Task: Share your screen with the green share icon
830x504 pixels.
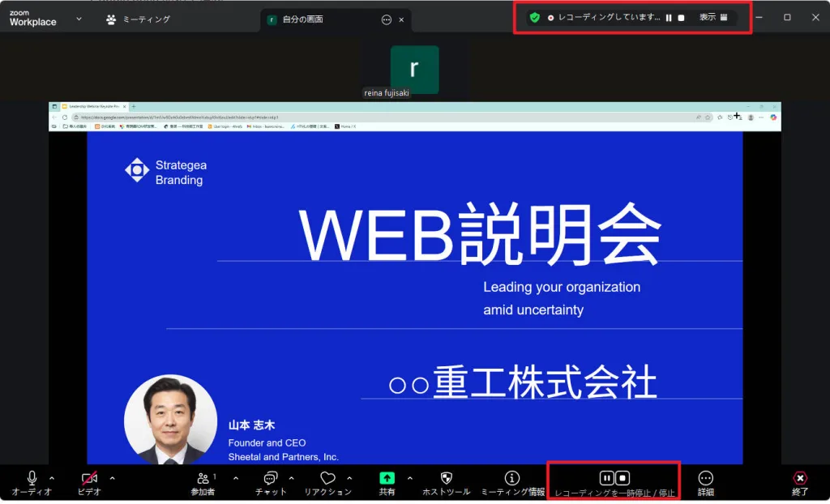Action: (387, 477)
